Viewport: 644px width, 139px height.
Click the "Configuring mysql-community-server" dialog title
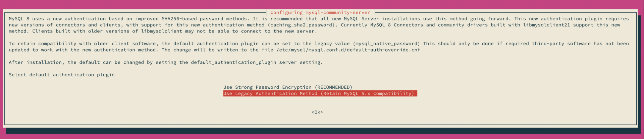(x=320, y=12)
